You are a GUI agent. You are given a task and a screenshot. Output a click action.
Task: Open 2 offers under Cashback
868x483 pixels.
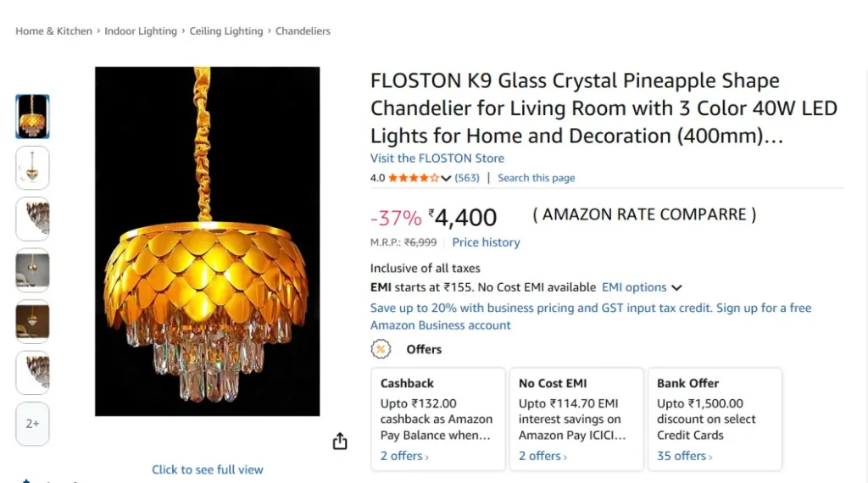(403, 456)
